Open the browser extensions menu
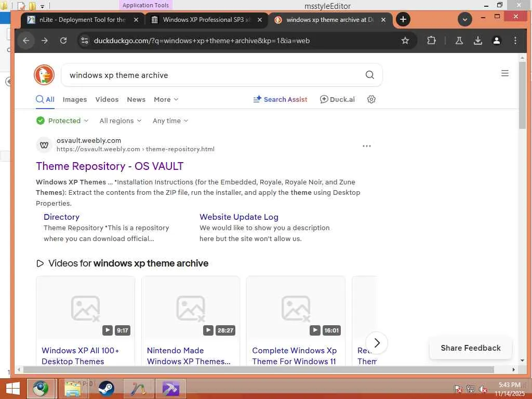532x399 pixels. click(431, 41)
